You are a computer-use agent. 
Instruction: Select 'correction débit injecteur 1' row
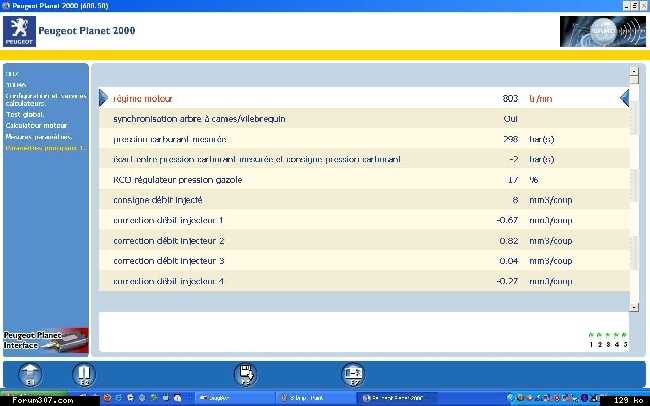coord(364,220)
